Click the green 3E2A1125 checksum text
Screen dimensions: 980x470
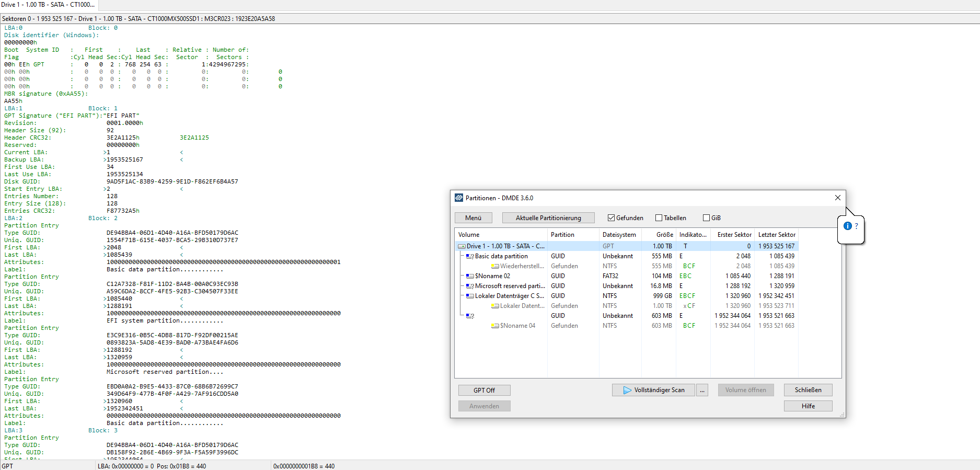point(194,138)
